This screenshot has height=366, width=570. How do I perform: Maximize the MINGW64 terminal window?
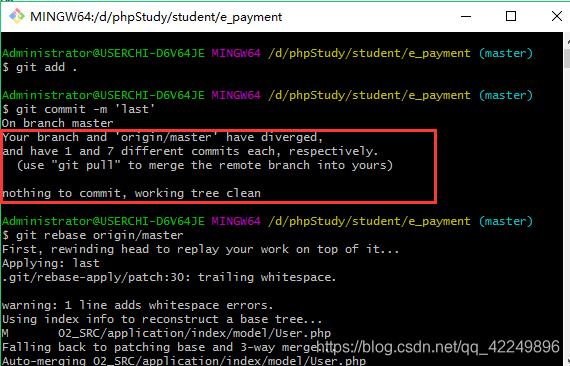click(511, 16)
